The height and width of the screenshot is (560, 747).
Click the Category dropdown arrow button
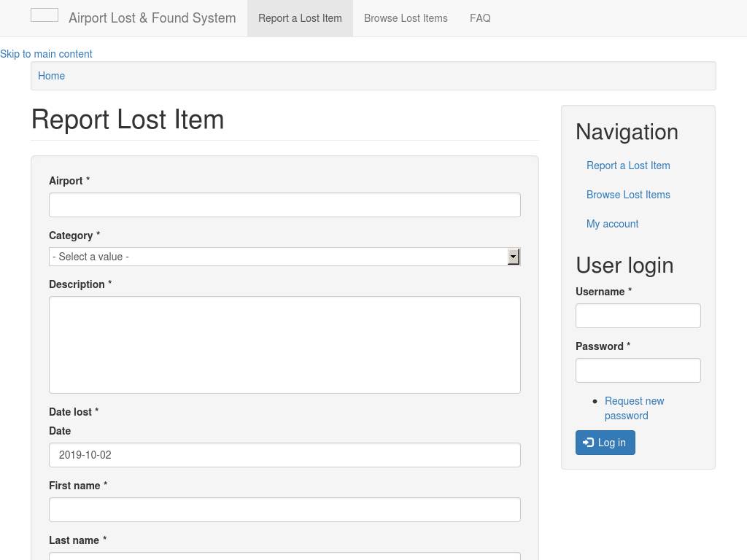(x=514, y=257)
